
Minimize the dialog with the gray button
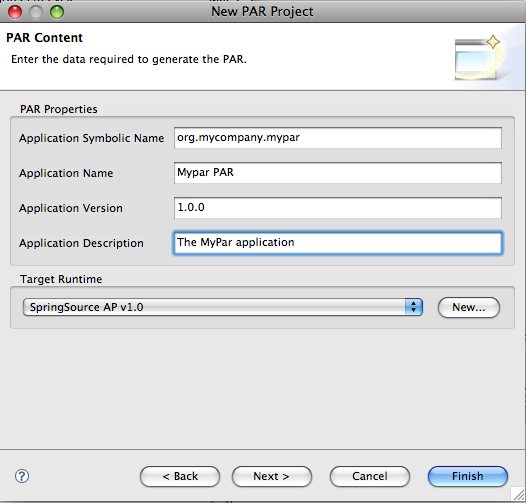coord(36,12)
